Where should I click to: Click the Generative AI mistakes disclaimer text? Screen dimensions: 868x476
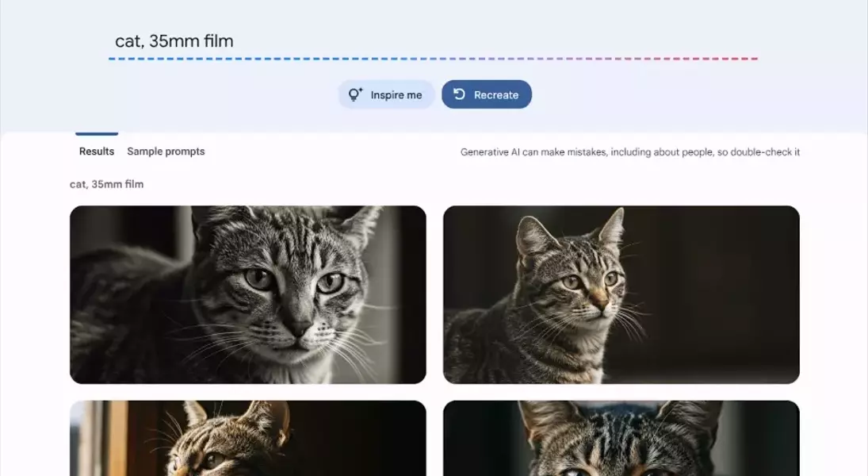point(629,152)
